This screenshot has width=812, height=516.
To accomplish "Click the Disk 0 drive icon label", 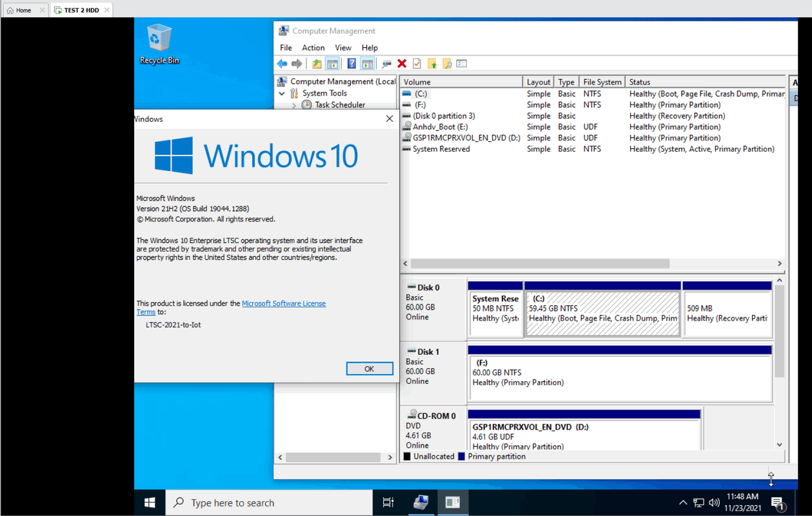I will (x=424, y=288).
